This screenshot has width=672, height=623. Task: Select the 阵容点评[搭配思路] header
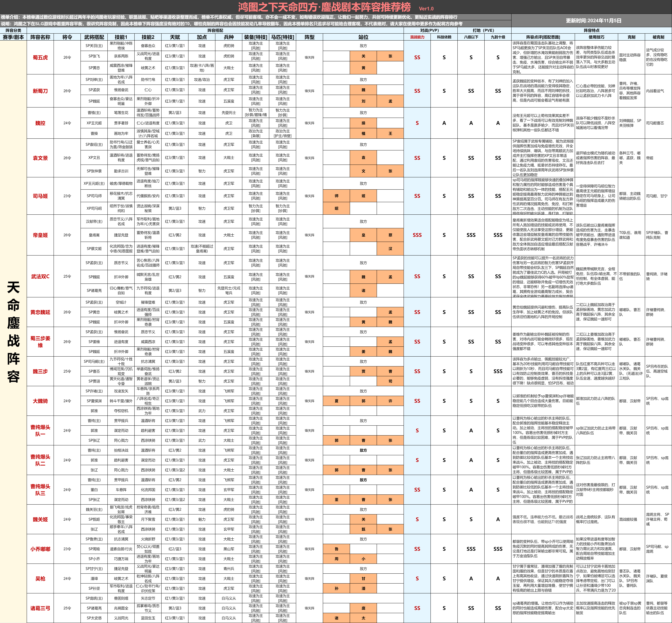(x=543, y=37)
